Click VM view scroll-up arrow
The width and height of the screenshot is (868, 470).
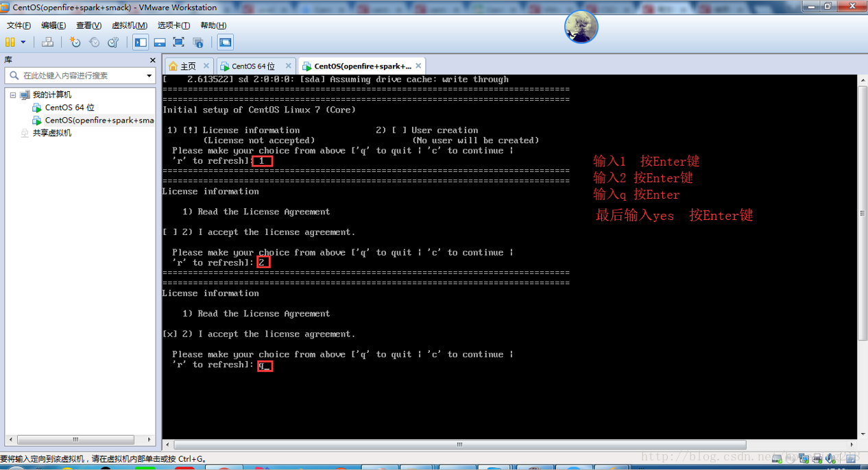(863, 80)
